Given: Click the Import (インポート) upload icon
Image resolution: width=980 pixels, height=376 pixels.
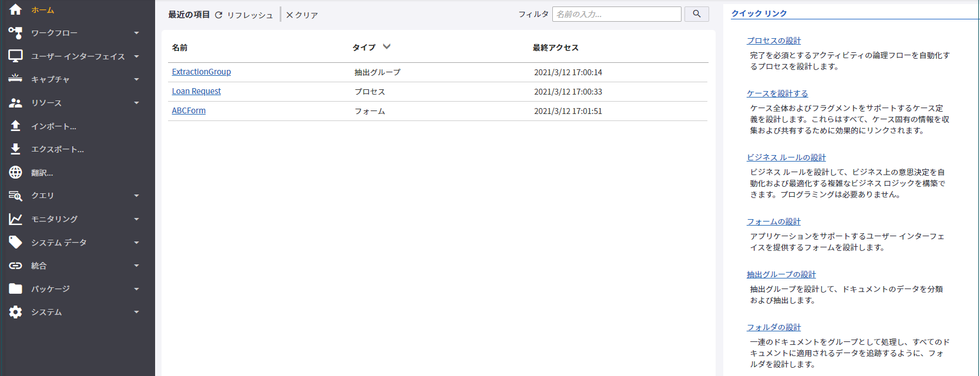Looking at the screenshot, I should [x=15, y=126].
